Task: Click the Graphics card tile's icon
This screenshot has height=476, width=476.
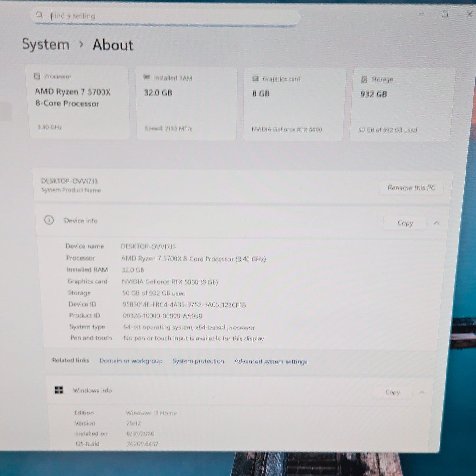Action: (255, 78)
